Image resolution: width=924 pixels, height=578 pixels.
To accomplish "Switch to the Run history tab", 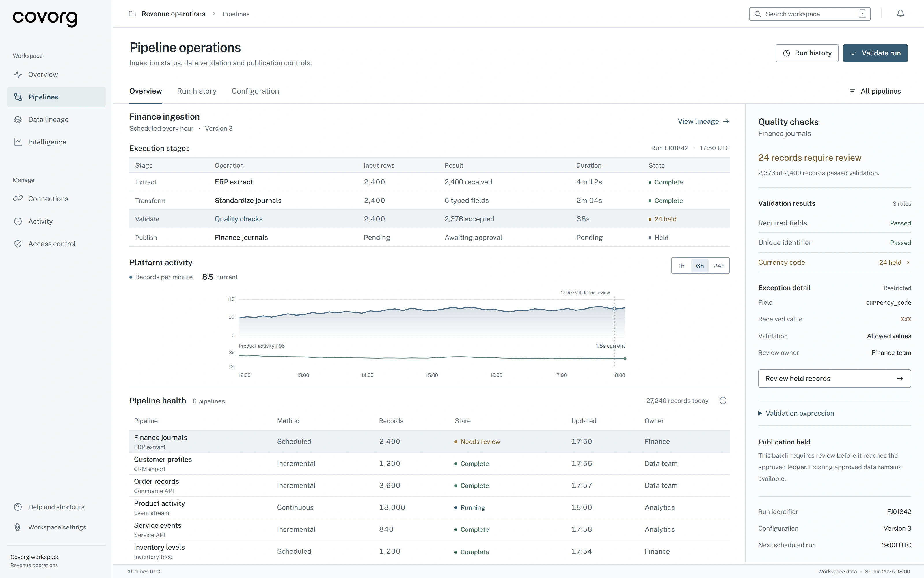I will click(197, 91).
